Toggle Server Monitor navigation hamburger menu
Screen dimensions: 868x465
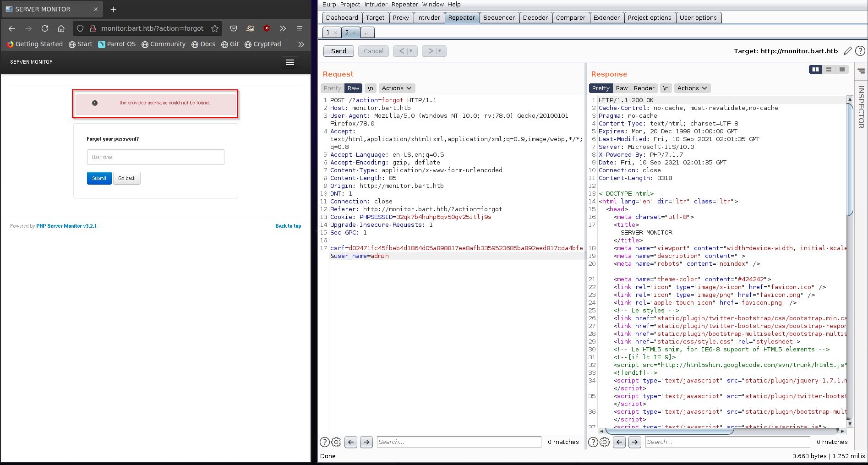tap(290, 62)
